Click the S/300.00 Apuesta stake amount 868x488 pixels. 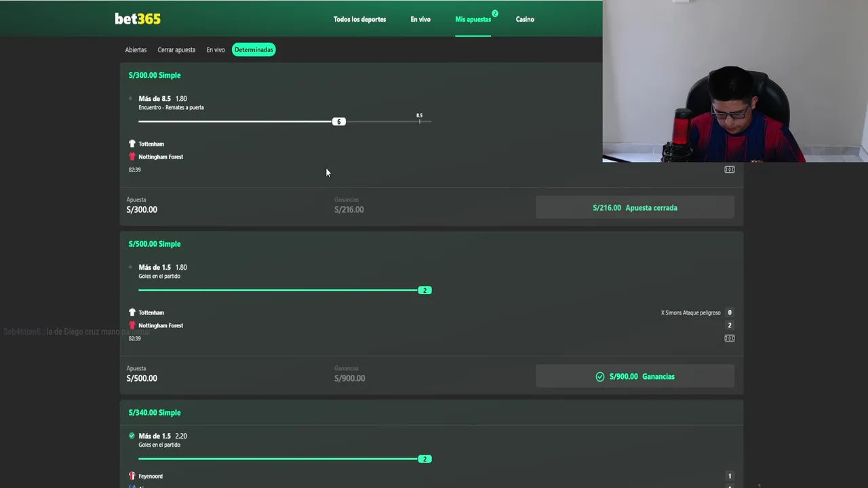tap(142, 209)
